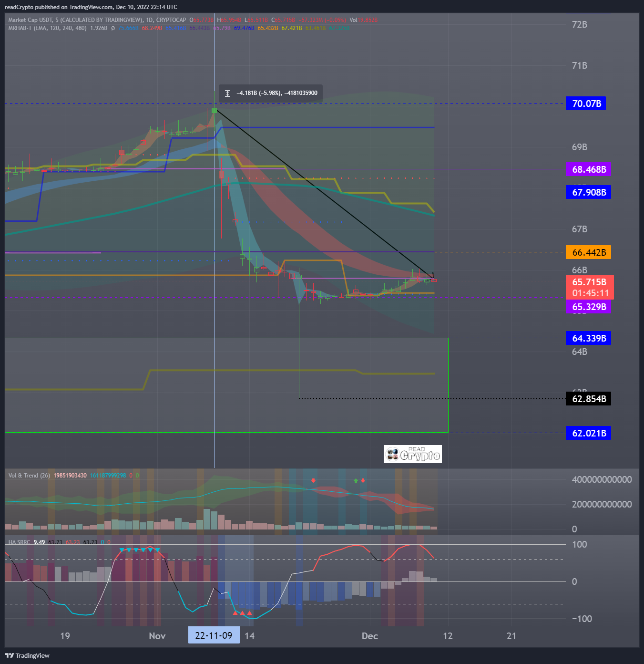Click the -4.181B (-5.98%) measurement tooltip
Image resolution: width=644 pixels, height=664 pixels.
[x=271, y=93]
